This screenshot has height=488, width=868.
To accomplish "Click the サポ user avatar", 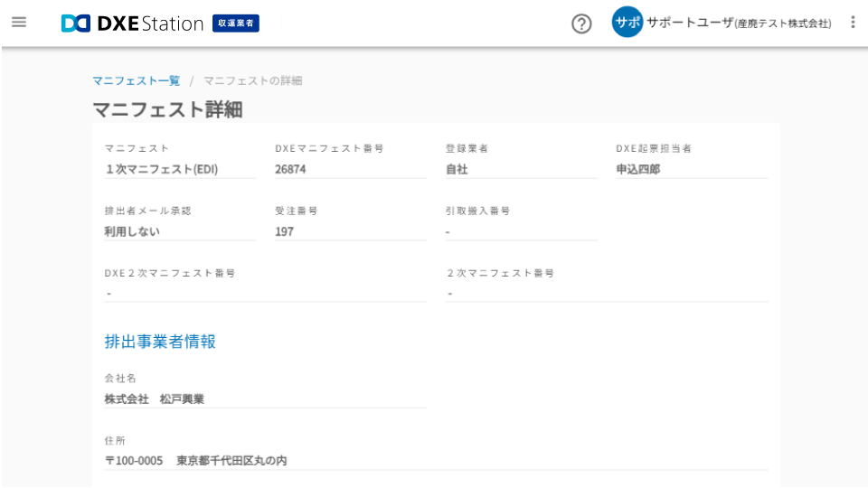I will coord(627,23).
